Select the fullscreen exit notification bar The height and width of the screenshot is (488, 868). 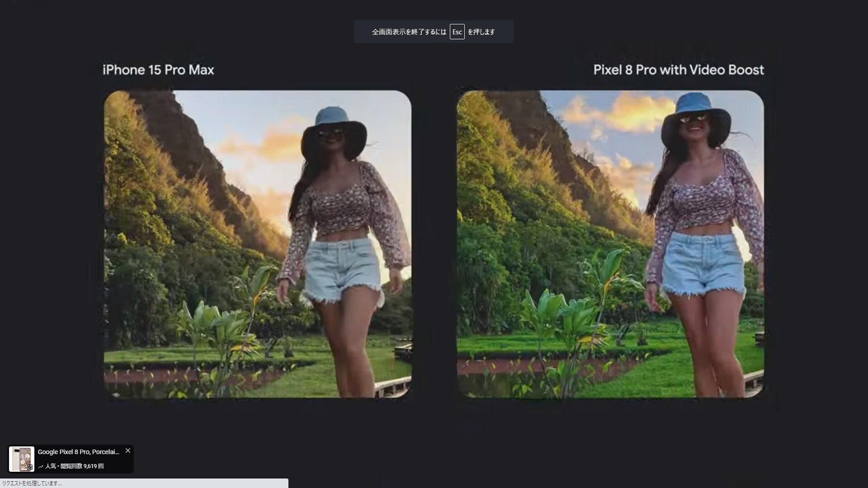pos(433,32)
